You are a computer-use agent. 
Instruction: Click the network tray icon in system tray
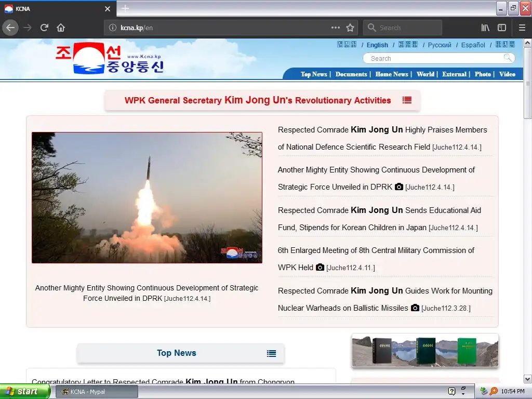coord(484,391)
